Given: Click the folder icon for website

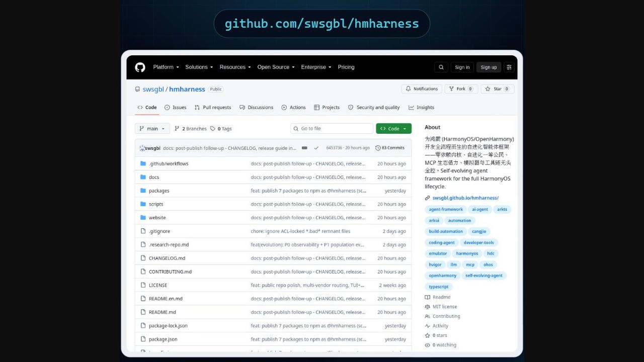Looking at the screenshot, I should point(143,218).
